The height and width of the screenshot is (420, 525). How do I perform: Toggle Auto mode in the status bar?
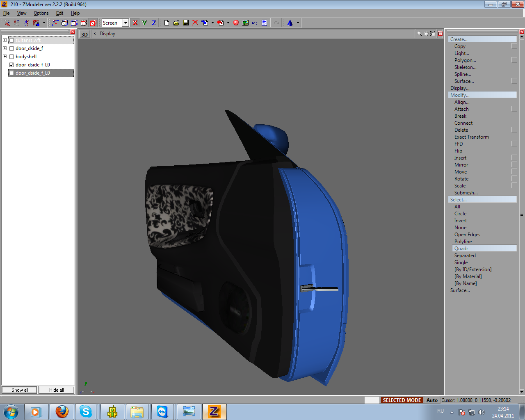coord(432,400)
